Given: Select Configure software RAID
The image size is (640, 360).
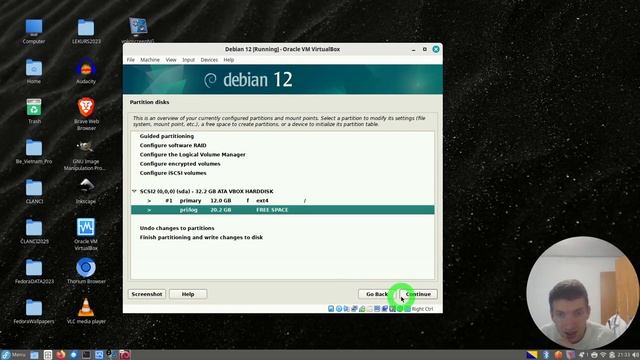Looking at the screenshot, I should pos(173,145).
